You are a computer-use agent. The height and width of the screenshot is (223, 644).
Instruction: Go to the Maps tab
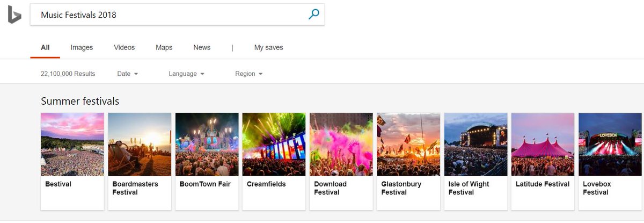click(164, 47)
